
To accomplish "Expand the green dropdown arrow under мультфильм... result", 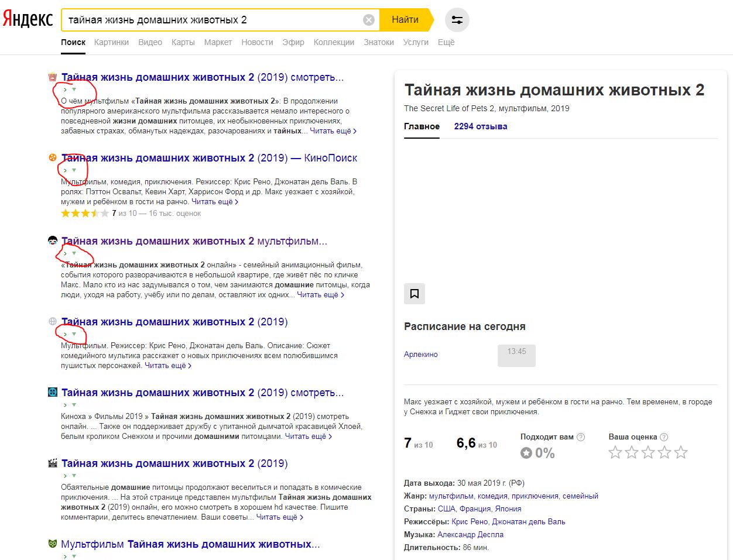I will [x=74, y=253].
